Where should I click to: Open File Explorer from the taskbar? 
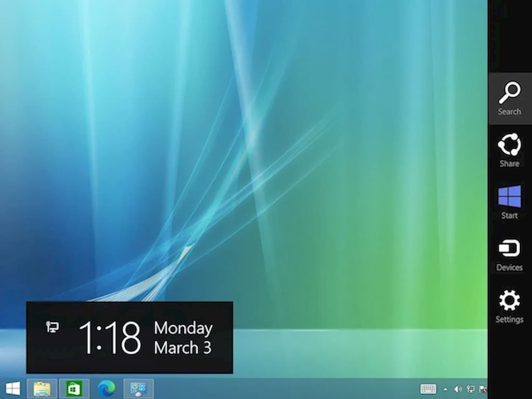[x=42, y=389]
